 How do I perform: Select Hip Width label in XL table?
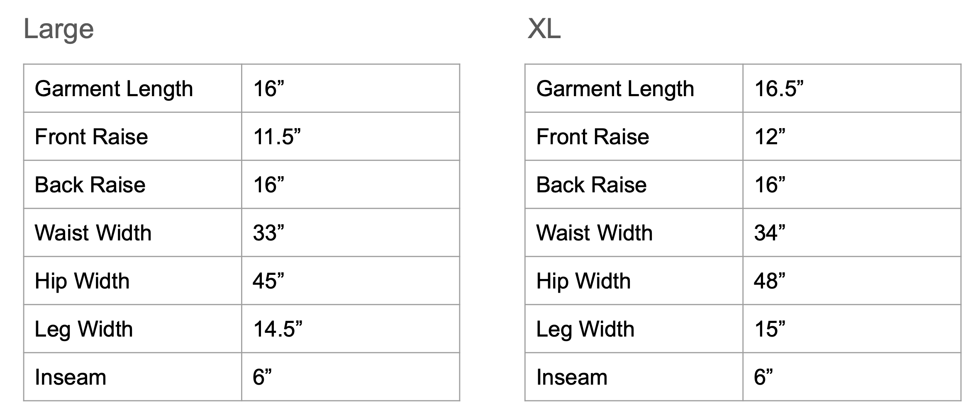[583, 281]
